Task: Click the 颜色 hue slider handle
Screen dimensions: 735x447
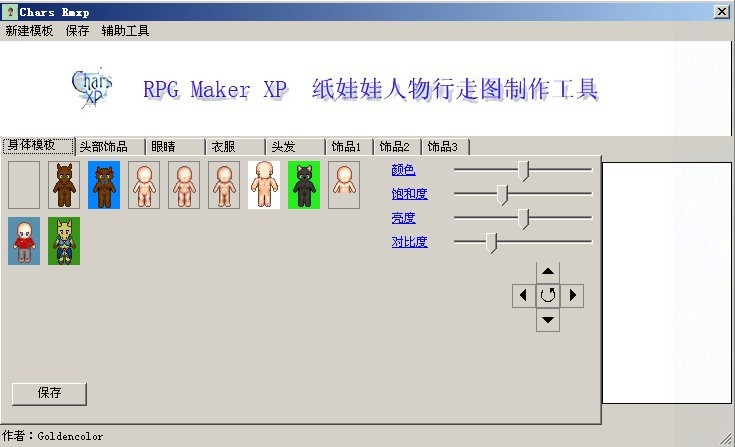Action: 524,171
